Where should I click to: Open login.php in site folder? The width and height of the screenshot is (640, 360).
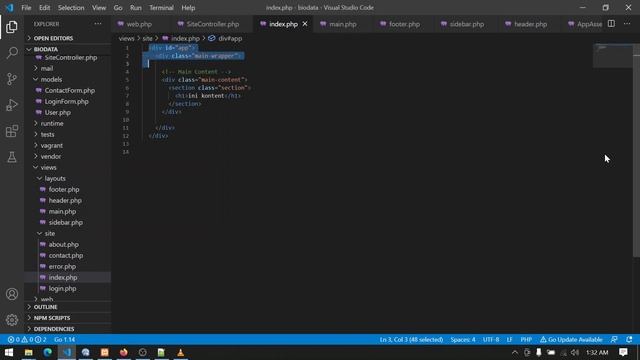point(68,289)
